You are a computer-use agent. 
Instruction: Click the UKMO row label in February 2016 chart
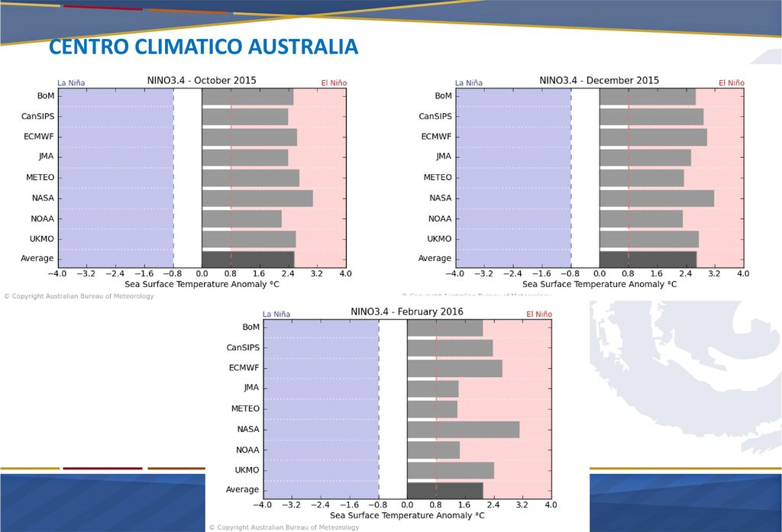[x=247, y=470]
